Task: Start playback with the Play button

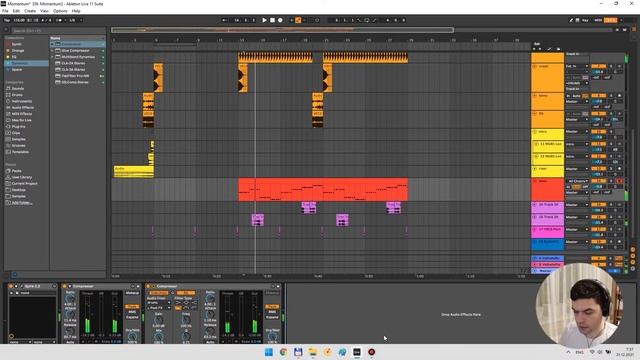Action: (x=264, y=20)
